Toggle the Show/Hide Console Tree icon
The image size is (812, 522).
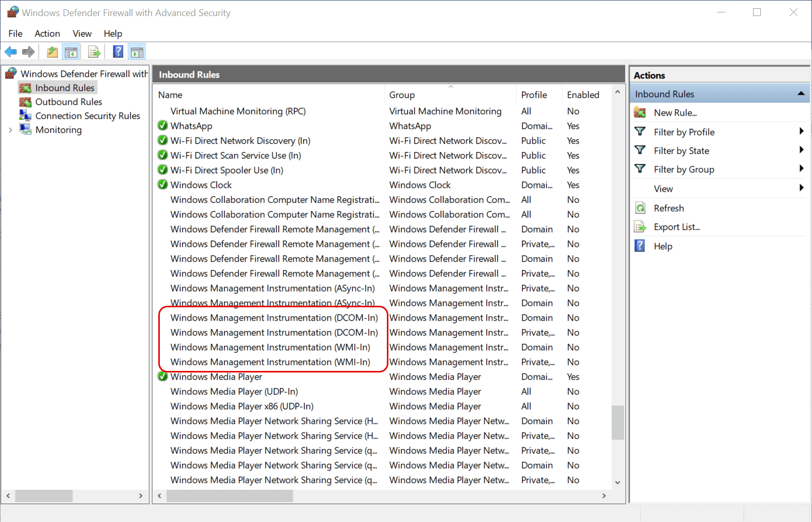tap(71, 52)
